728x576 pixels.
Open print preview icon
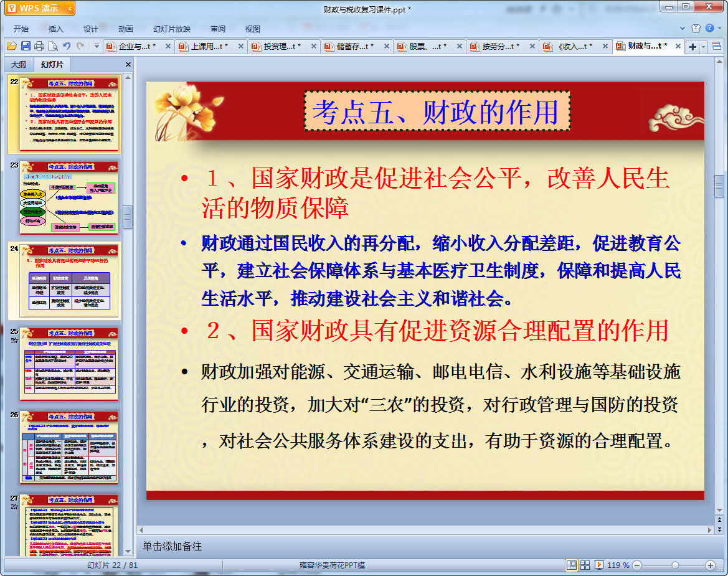53,46
